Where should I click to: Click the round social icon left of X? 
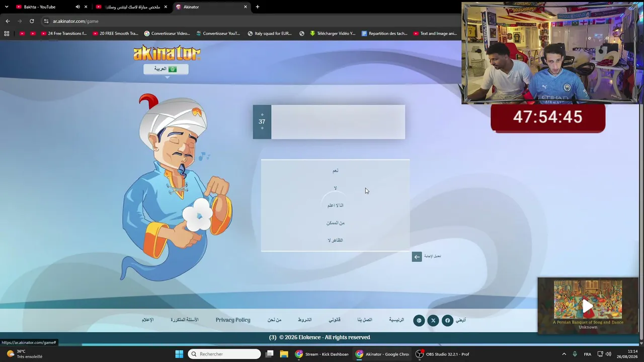(x=419, y=320)
